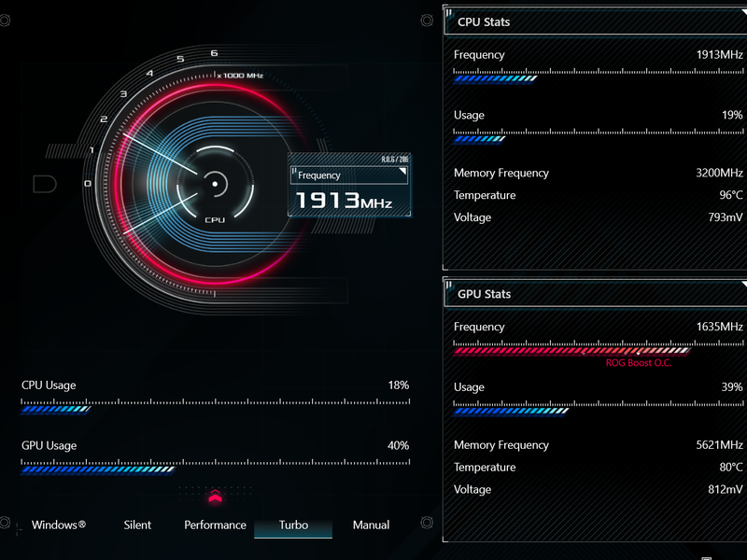Click the CPU Stats Memory Frequency label
Viewport: 747px width, 560px height.
(501, 173)
